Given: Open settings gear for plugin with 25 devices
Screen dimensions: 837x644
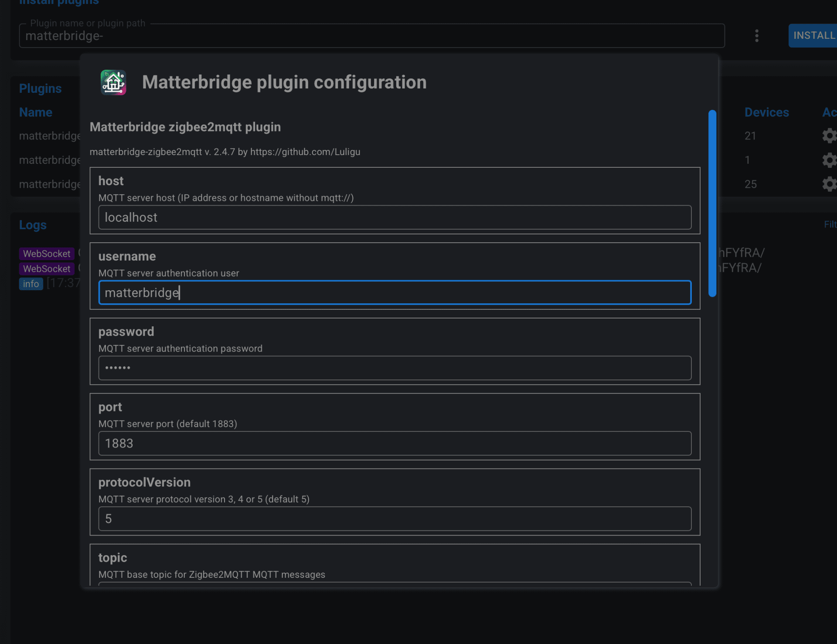Looking at the screenshot, I should pyautogui.click(x=829, y=184).
